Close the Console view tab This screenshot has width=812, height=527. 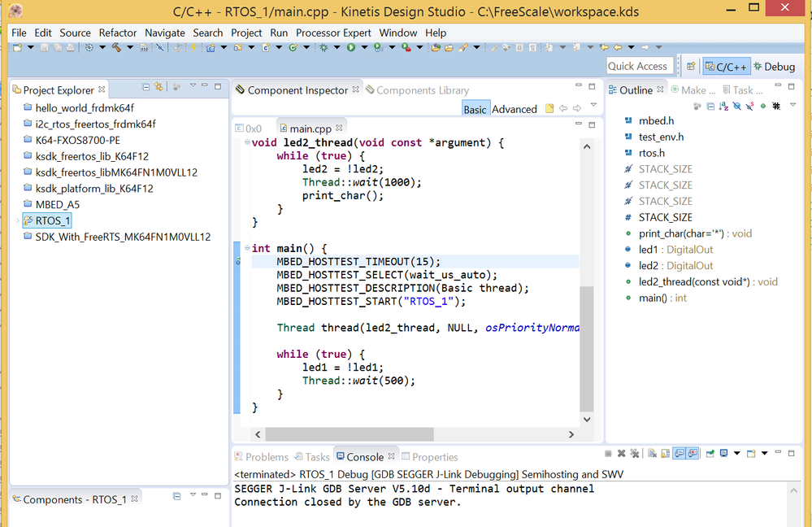(391, 456)
